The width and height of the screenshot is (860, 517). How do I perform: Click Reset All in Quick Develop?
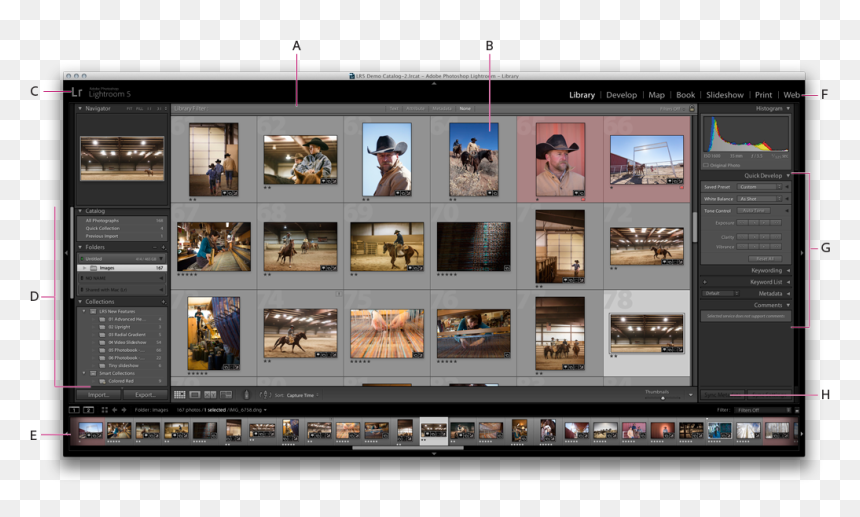pyautogui.click(x=765, y=258)
